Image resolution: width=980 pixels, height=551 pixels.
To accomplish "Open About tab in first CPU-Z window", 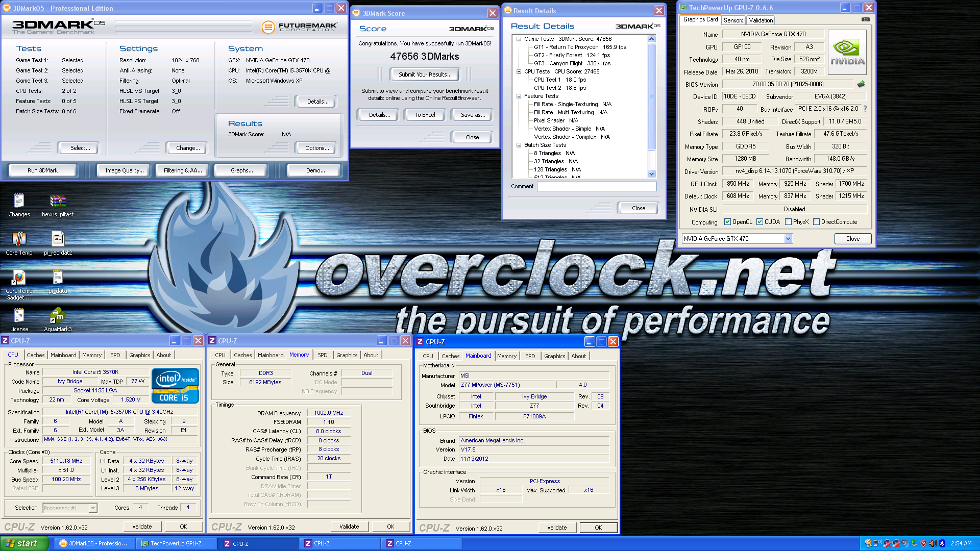I will tap(164, 355).
